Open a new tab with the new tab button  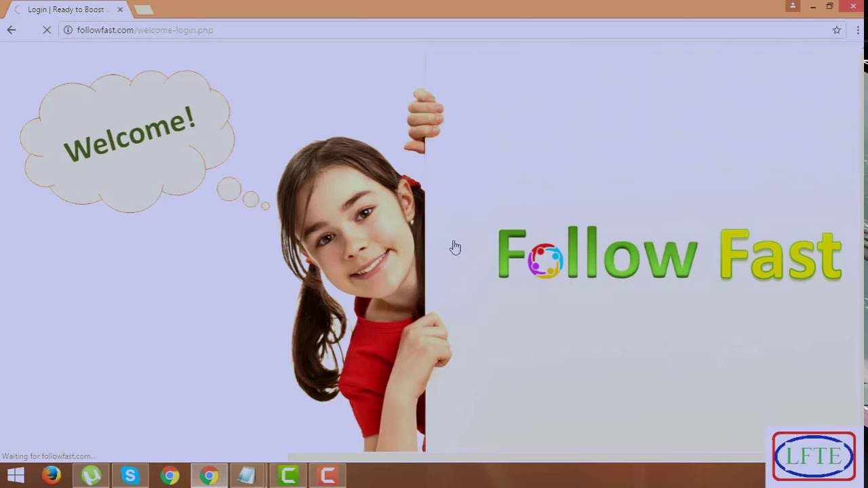point(144,9)
